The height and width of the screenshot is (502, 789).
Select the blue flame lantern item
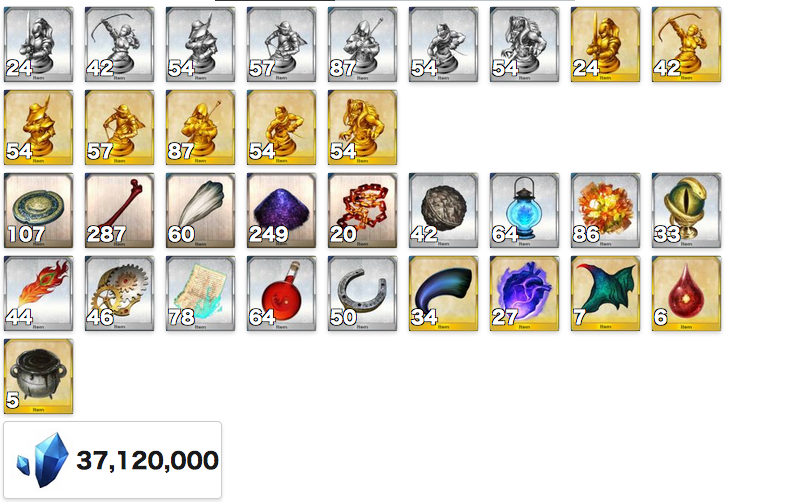click(524, 210)
